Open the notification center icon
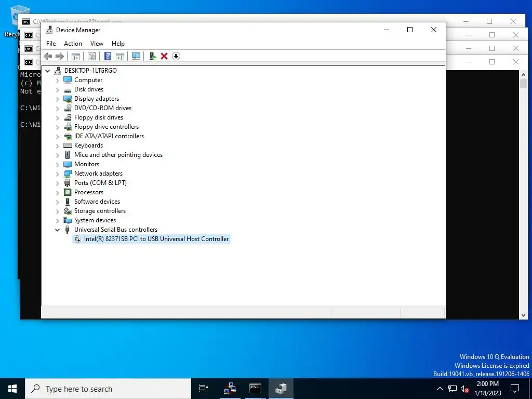Image resolution: width=532 pixels, height=399 pixels. point(515,389)
